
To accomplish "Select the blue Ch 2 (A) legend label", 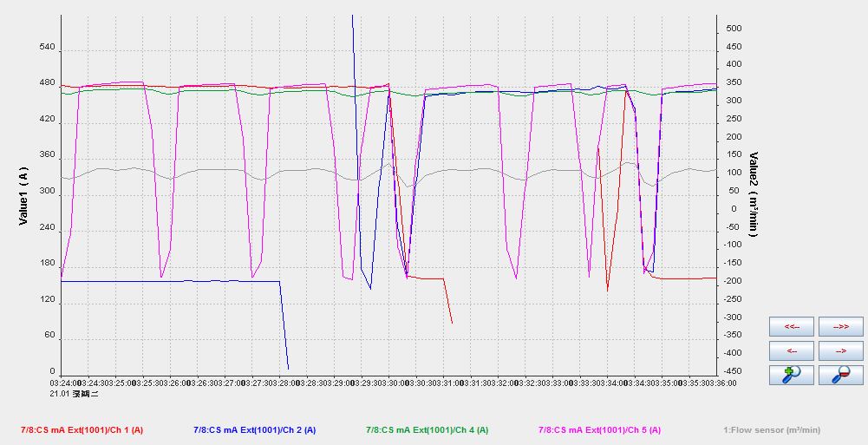I will pos(254,429).
